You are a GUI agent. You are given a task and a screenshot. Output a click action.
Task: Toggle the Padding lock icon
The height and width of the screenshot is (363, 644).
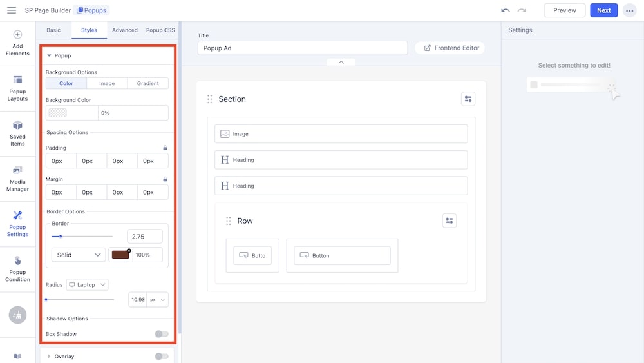[165, 148]
